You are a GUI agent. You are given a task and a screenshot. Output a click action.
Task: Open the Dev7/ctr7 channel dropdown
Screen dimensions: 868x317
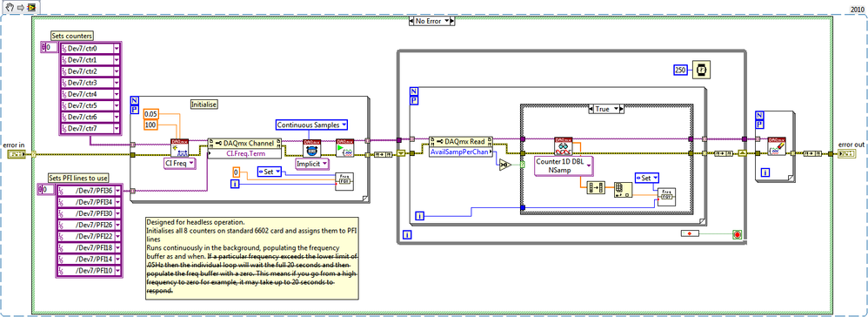point(117,129)
